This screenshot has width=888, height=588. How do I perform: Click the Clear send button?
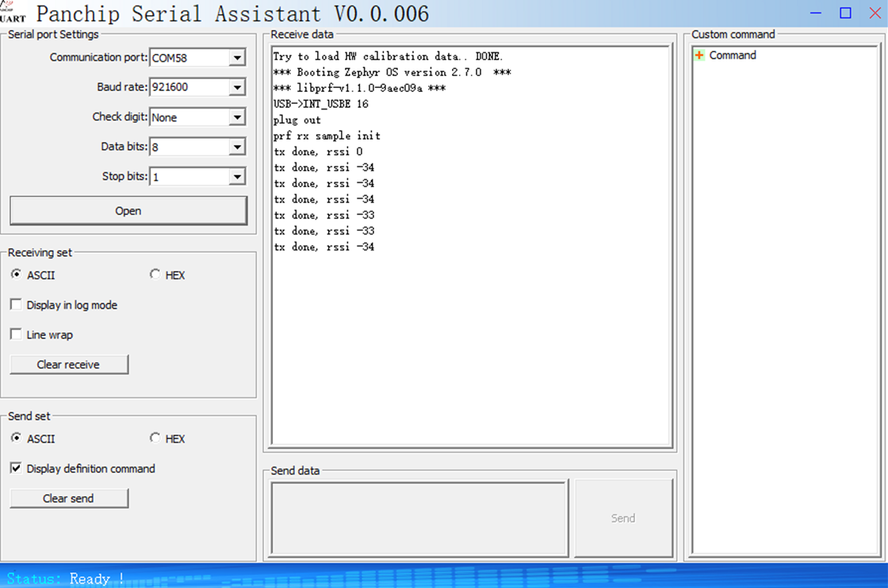[69, 498]
